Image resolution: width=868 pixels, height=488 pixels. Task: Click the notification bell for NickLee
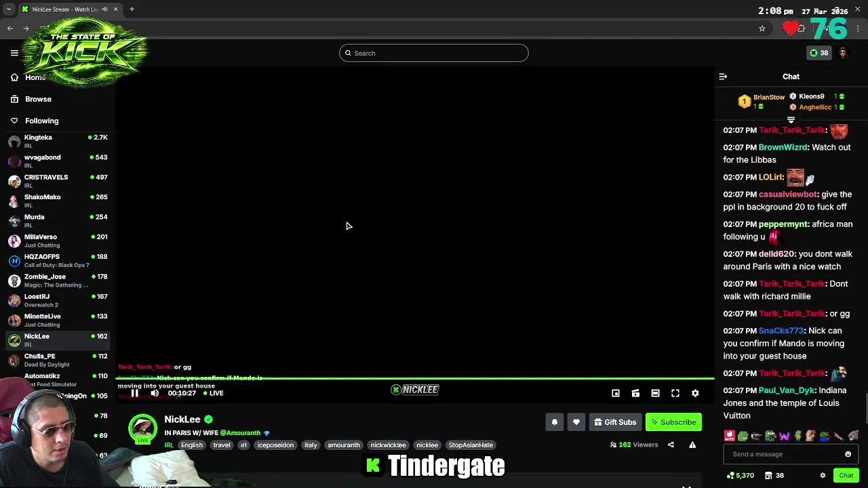[554, 422]
